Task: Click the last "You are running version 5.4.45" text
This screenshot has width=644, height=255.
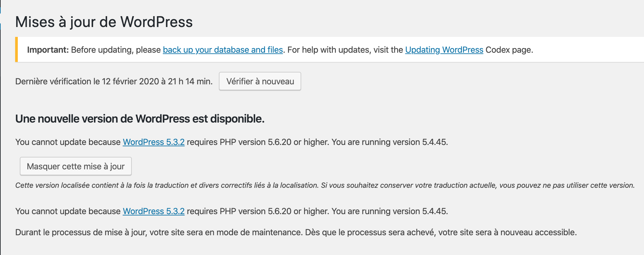Action: click(x=390, y=211)
